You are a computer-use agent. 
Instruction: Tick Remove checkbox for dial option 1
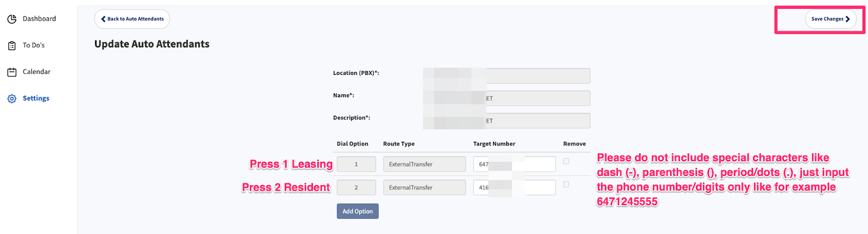[x=566, y=161]
